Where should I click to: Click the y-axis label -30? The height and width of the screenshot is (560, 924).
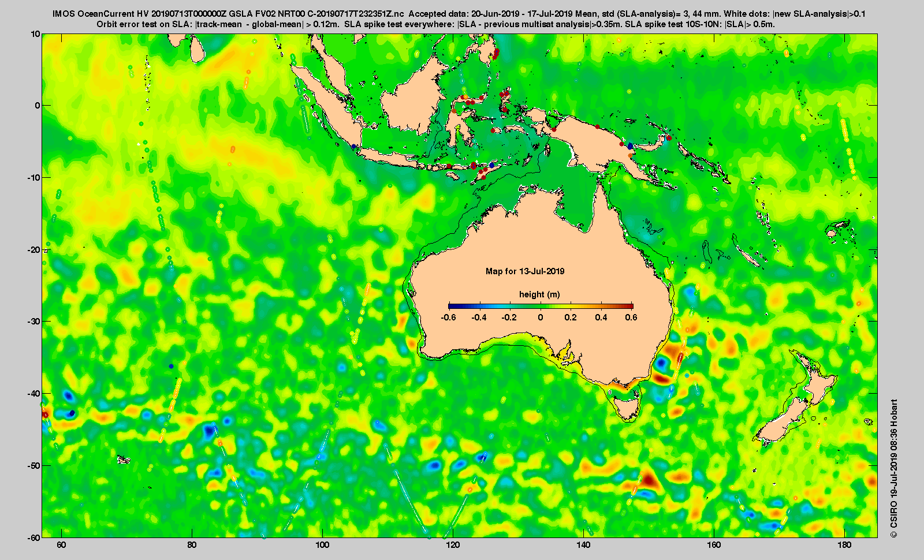(x=34, y=322)
